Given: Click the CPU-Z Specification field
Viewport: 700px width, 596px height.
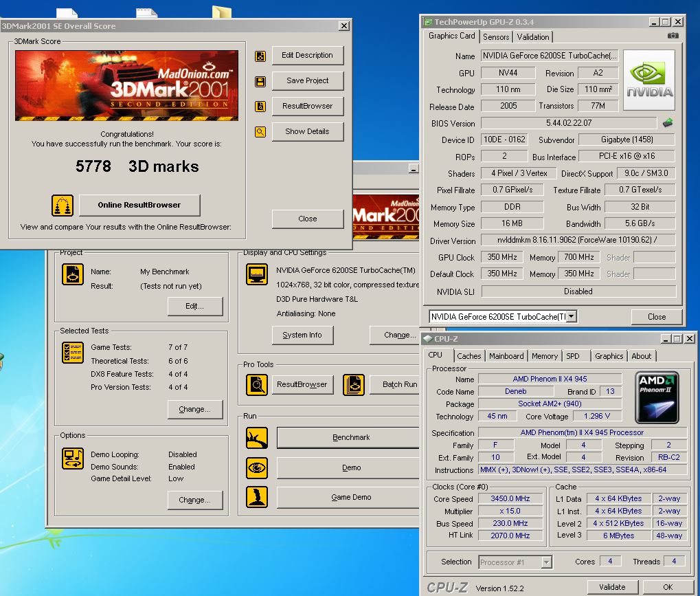Looking at the screenshot, I should tap(582, 432).
